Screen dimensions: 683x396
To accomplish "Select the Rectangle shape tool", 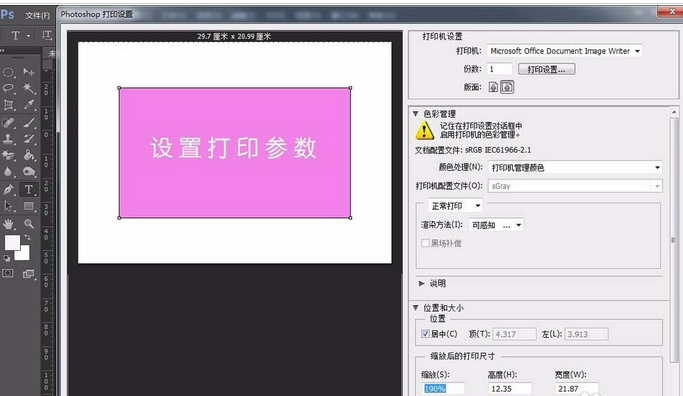I will point(29,206).
